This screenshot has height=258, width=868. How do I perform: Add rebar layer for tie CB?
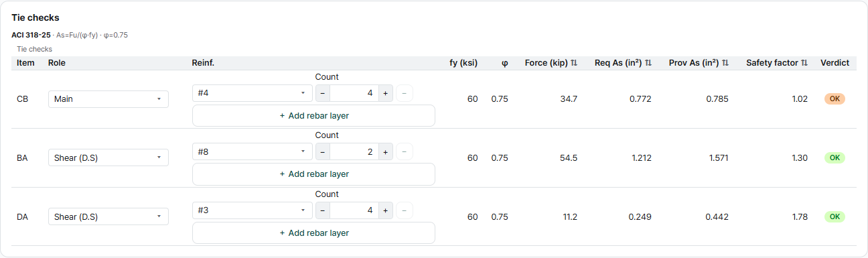point(313,115)
